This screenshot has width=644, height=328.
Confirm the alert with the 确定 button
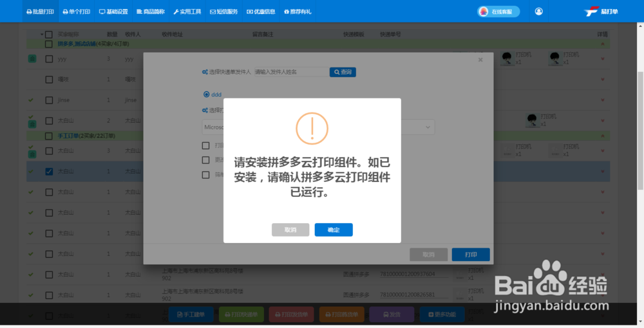click(x=334, y=230)
